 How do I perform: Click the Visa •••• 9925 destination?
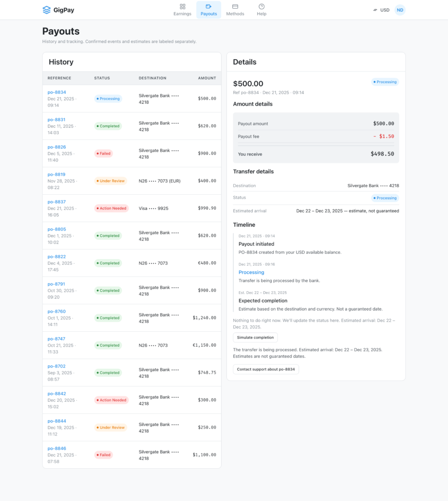[153, 208]
